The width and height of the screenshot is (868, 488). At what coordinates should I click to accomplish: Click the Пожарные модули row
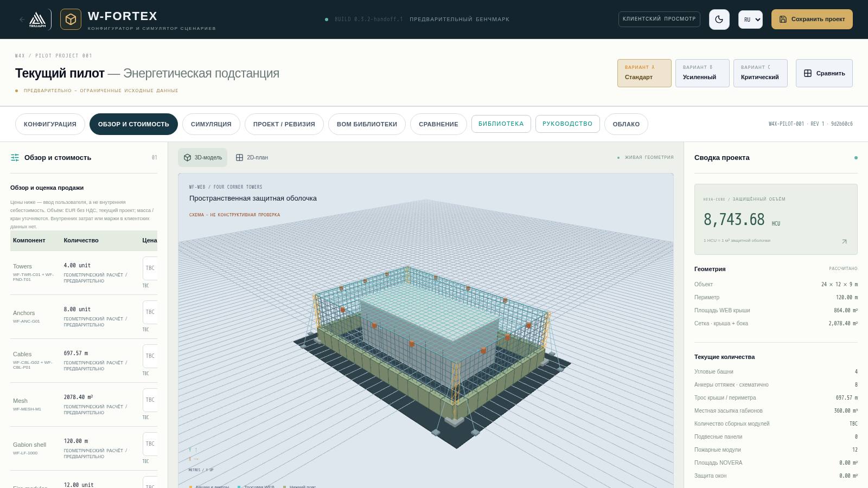776,450
